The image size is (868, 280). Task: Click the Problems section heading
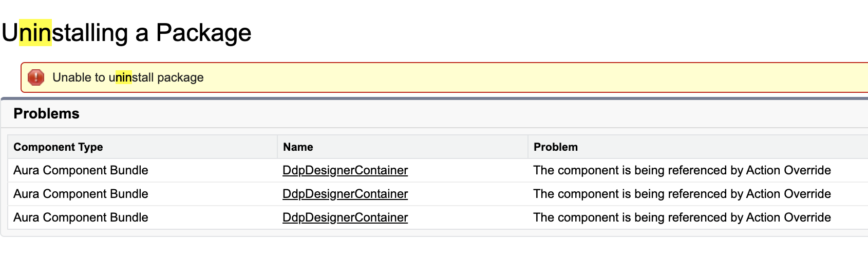[x=46, y=113]
